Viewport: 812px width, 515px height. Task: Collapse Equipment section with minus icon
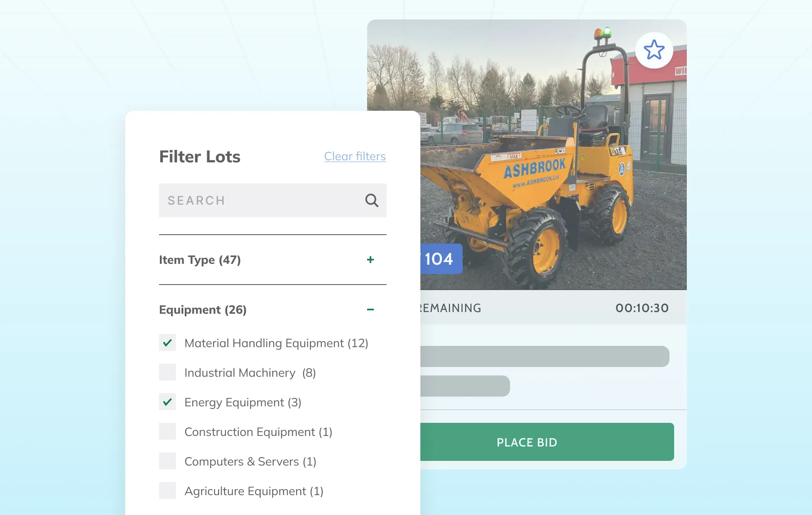click(370, 310)
